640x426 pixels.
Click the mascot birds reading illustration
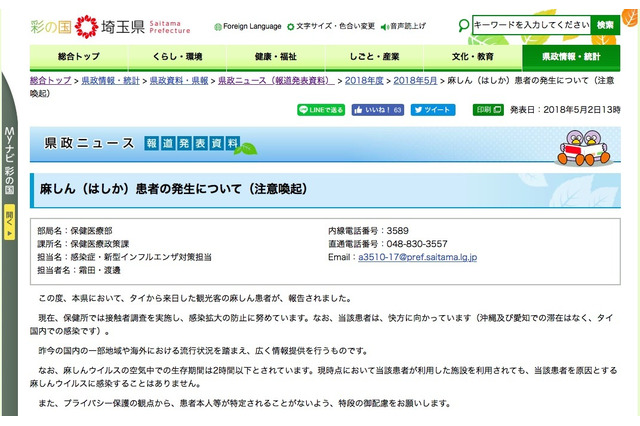584,147
